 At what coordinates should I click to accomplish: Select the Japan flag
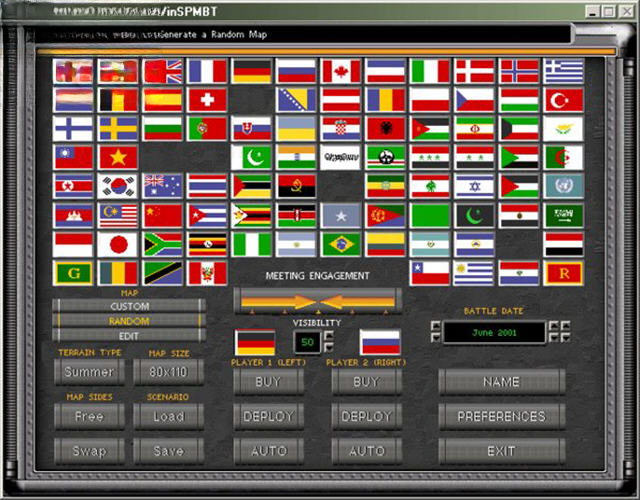(118, 244)
